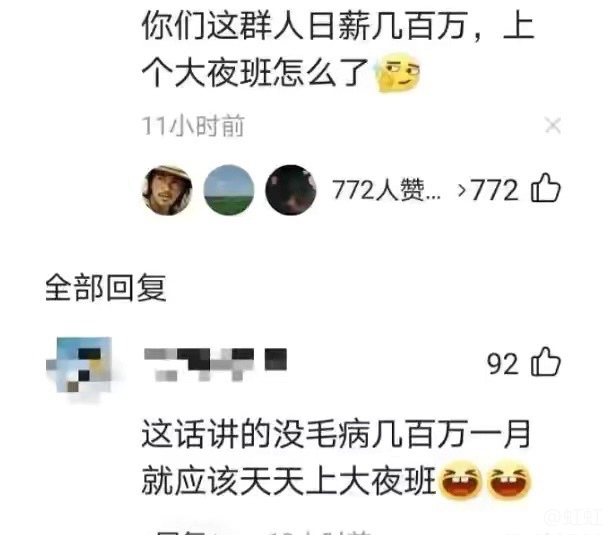Like the main comment with 772 likes

pyautogui.click(x=546, y=188)
